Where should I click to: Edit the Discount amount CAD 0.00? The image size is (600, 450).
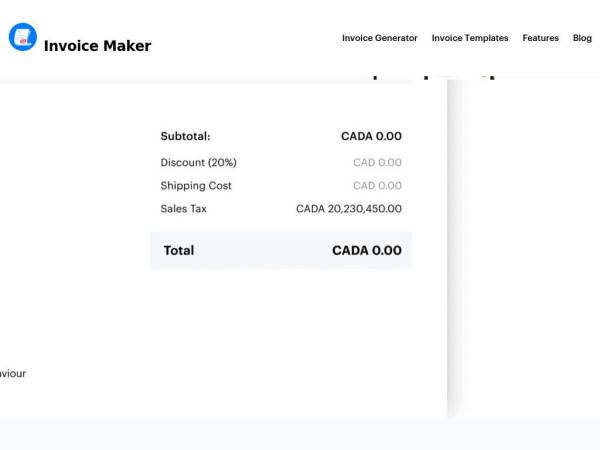(x=377, y=163)
